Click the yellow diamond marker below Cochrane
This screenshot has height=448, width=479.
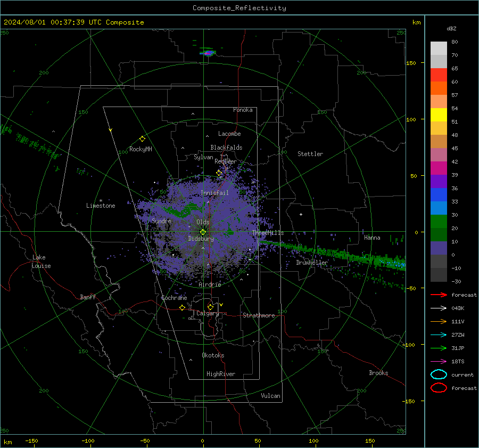[182, 308]
